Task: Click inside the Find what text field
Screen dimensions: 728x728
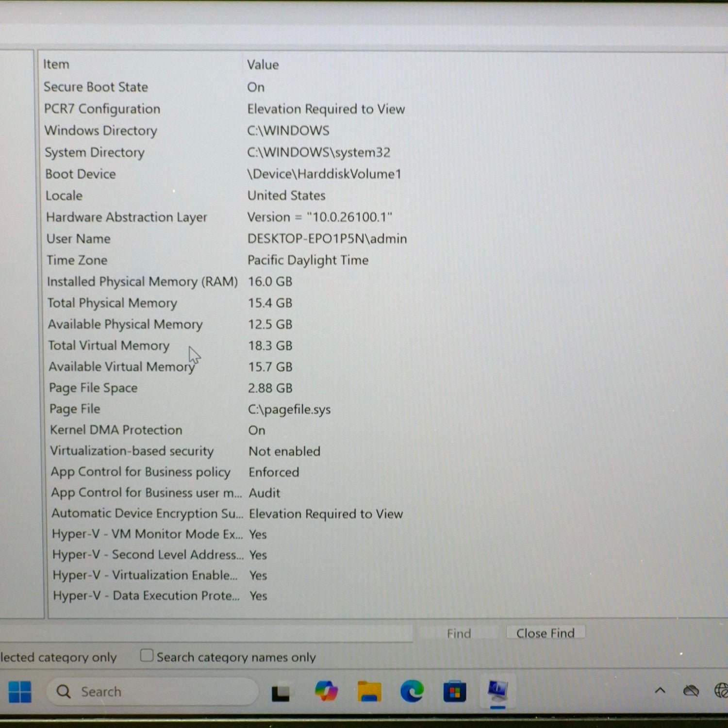Action: coord(204,633)
